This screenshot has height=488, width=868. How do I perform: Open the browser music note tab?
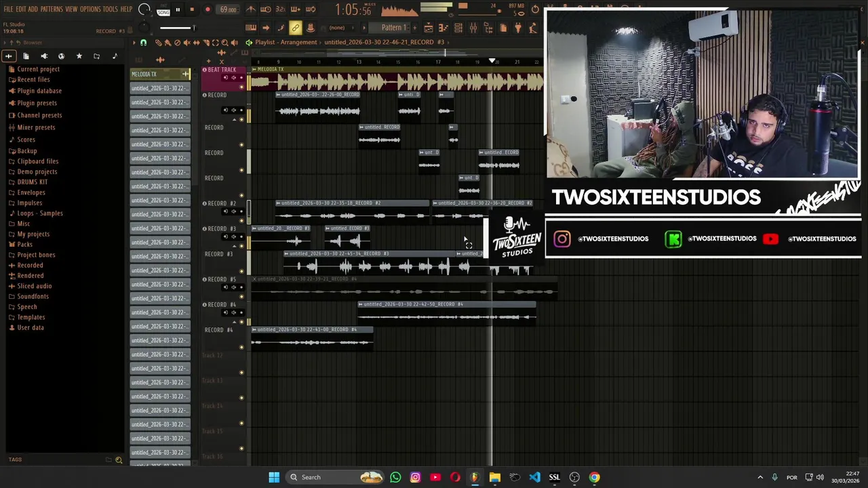pyautogui.click(x=114, y=56)
